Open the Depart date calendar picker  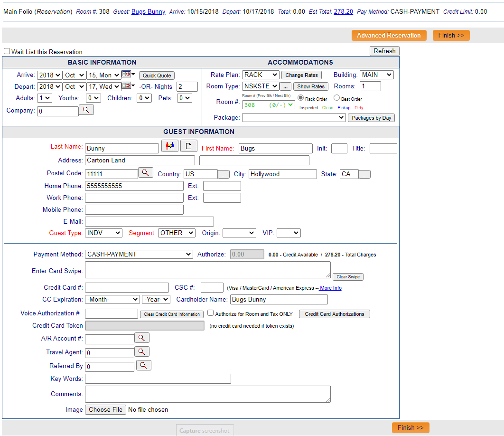(x=124, y=86)
